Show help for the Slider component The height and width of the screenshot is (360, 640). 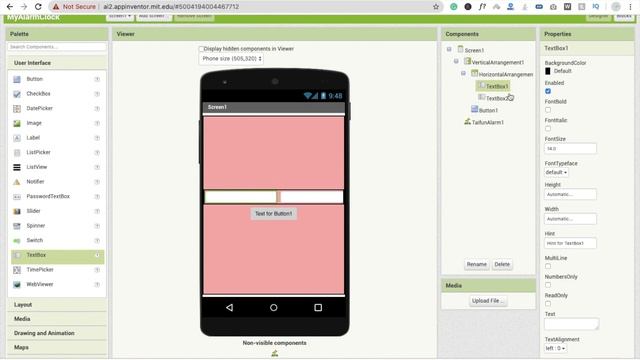coord(97,211)
